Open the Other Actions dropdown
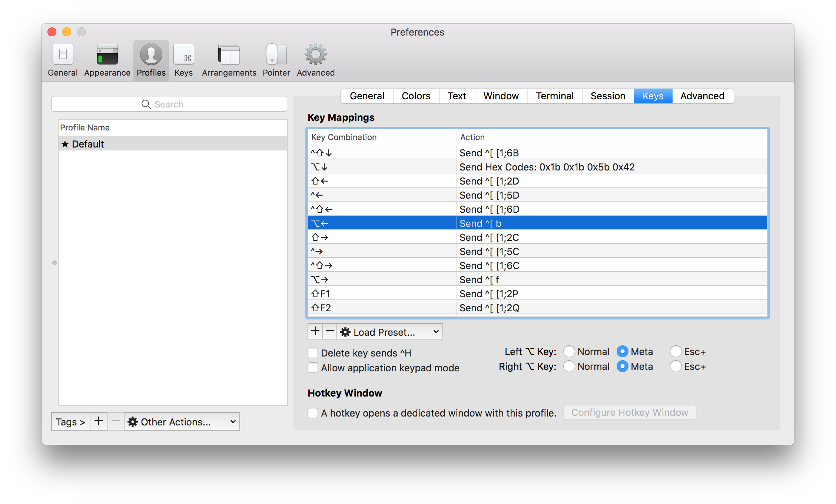 (182, 421)
